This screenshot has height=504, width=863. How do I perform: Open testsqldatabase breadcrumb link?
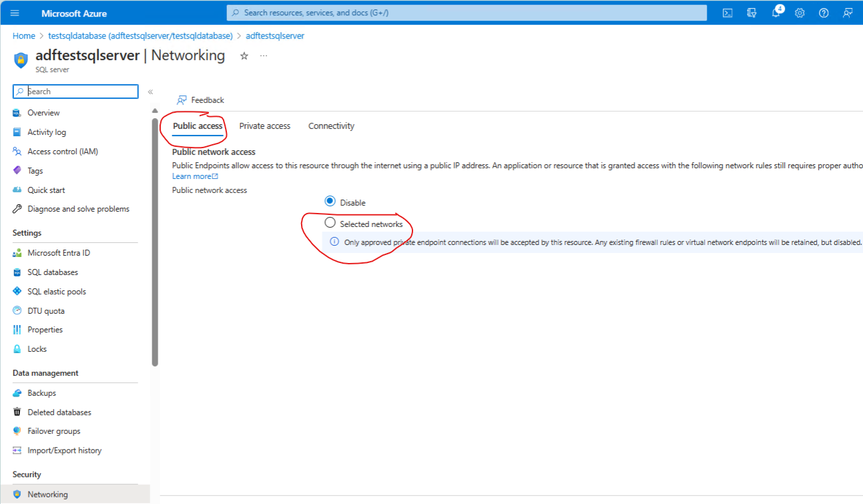pyautogui.click(x=140, y=36)
